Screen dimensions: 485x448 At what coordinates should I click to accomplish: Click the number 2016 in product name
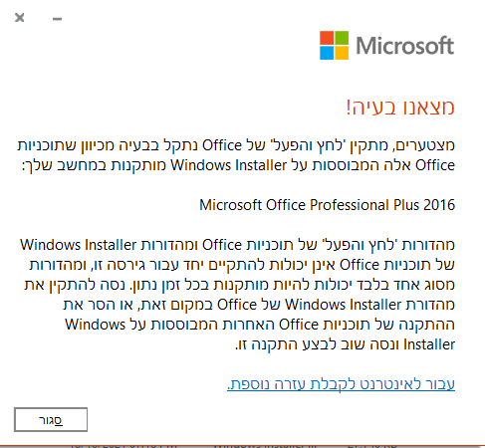[x=439, y=205]
